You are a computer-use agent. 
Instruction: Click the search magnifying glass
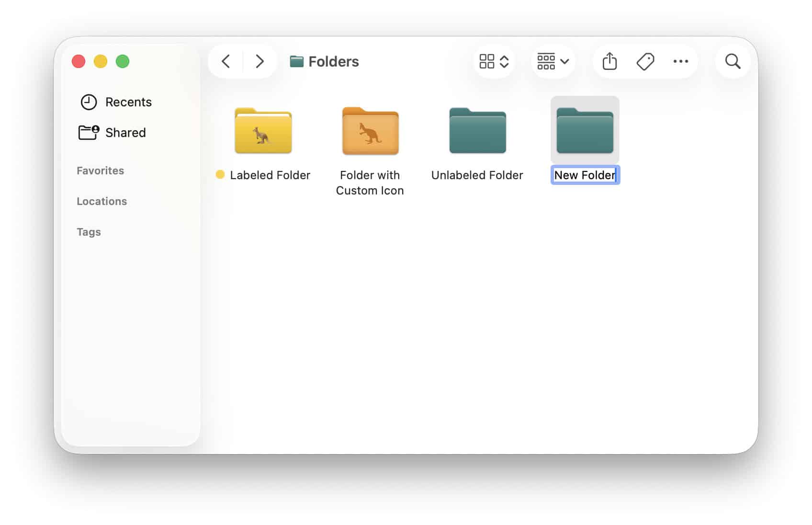(x=733, y=61)
